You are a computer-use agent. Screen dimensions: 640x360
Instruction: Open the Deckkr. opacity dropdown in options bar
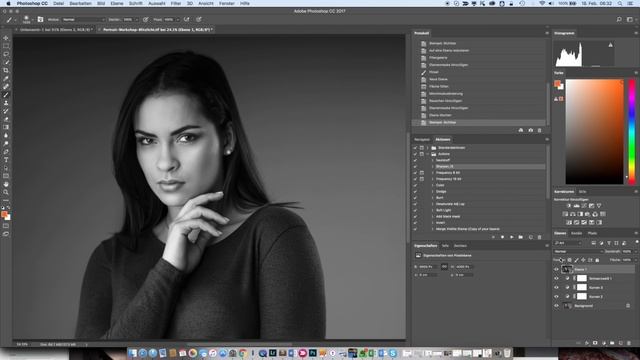pos(136,19)
